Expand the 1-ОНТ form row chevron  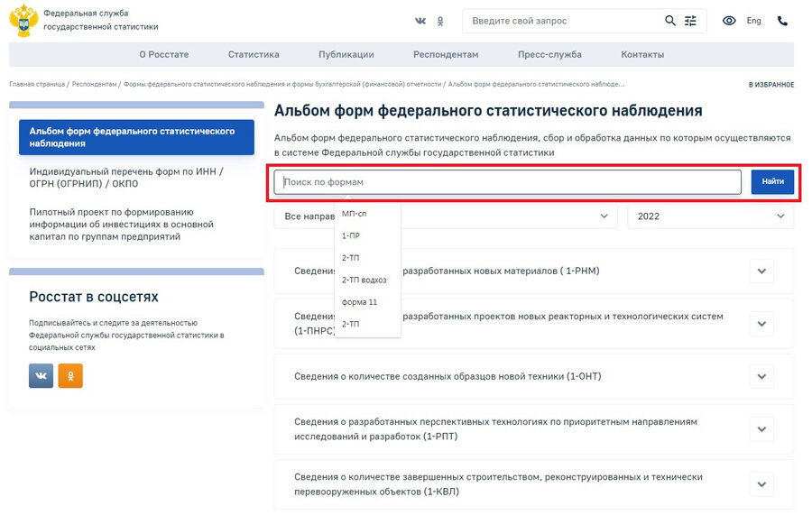761,377
